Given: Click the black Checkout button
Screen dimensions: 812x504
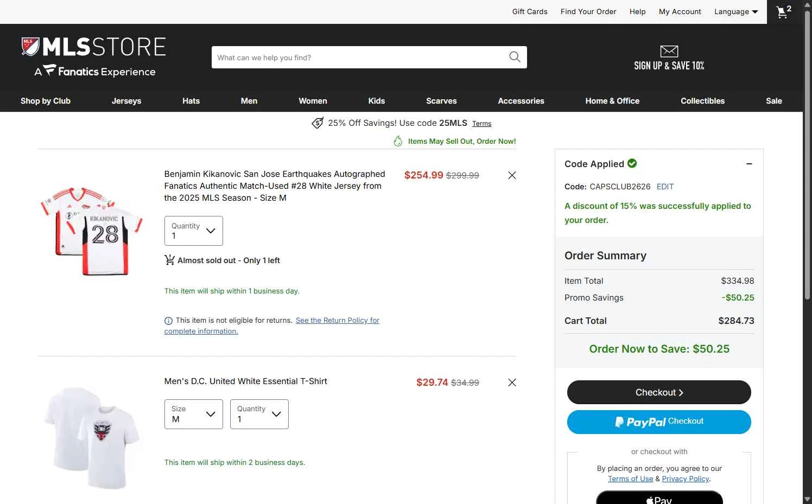Looking at the screenshot, I should click(x=659, y=392).
